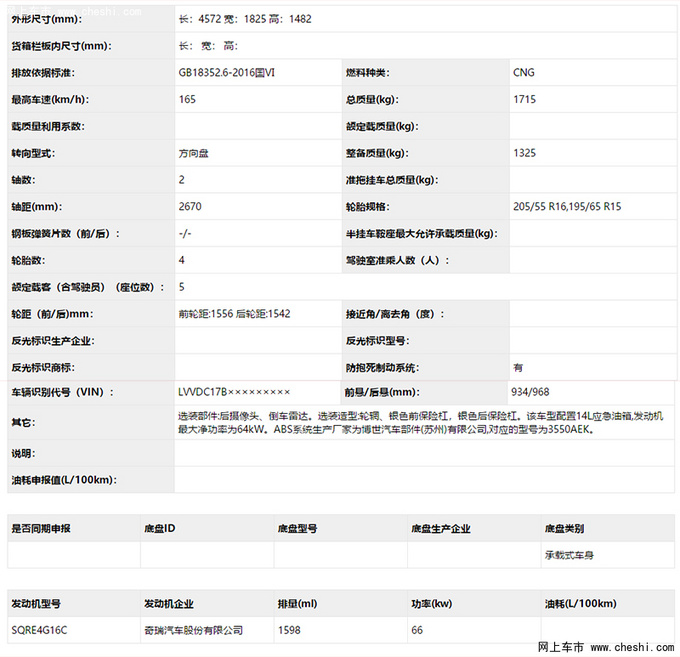Click the 反光标识商标 label
Screen dimensions: 680x657
point(43,368)
